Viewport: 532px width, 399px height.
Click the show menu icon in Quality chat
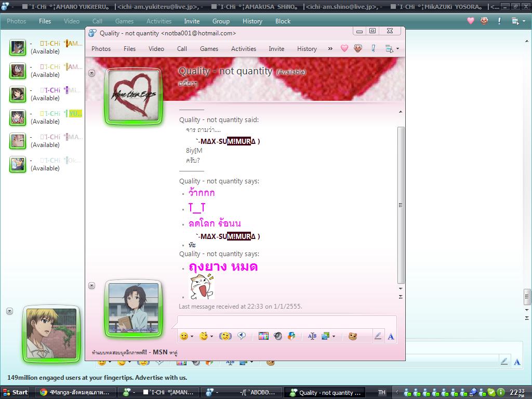coord(389,49)
